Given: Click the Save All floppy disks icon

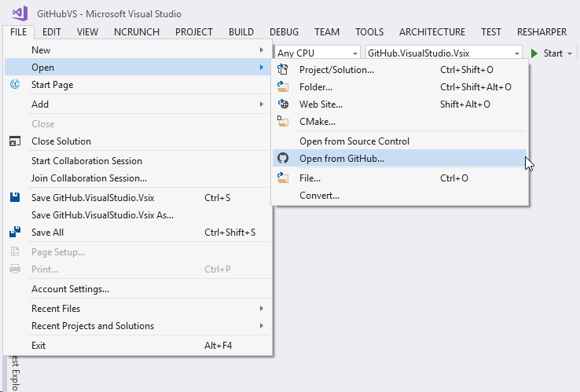Looking at the screenshot, I should (x=15, y=233).
